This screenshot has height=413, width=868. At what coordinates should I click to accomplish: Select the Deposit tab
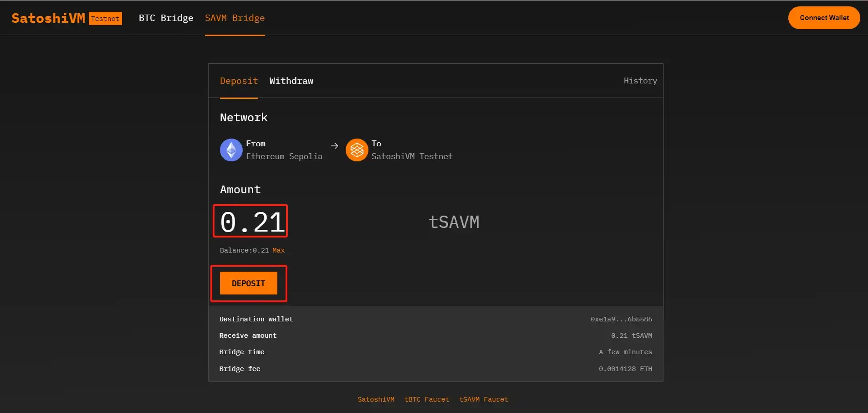[239, 81]
